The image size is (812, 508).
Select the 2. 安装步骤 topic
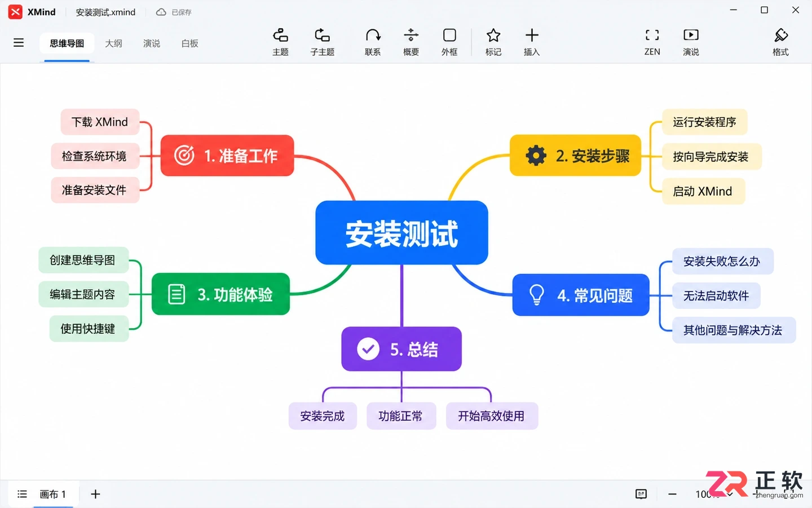click(x=575, y=156)
